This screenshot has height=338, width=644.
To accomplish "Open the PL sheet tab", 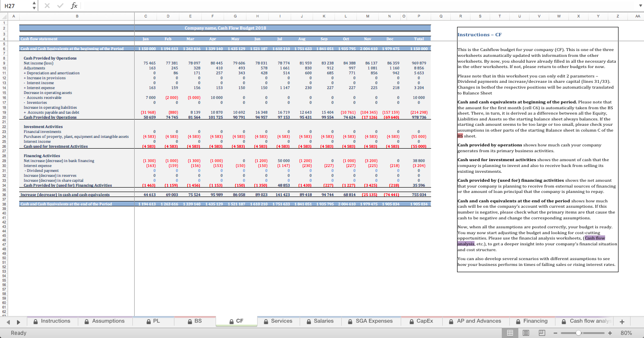I will point(153,321).
